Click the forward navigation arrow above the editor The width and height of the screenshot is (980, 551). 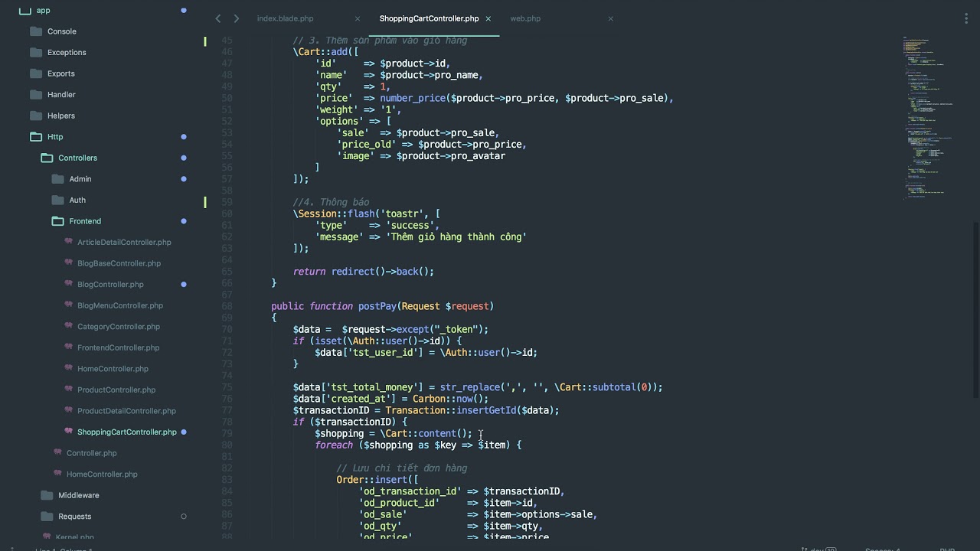236,18
